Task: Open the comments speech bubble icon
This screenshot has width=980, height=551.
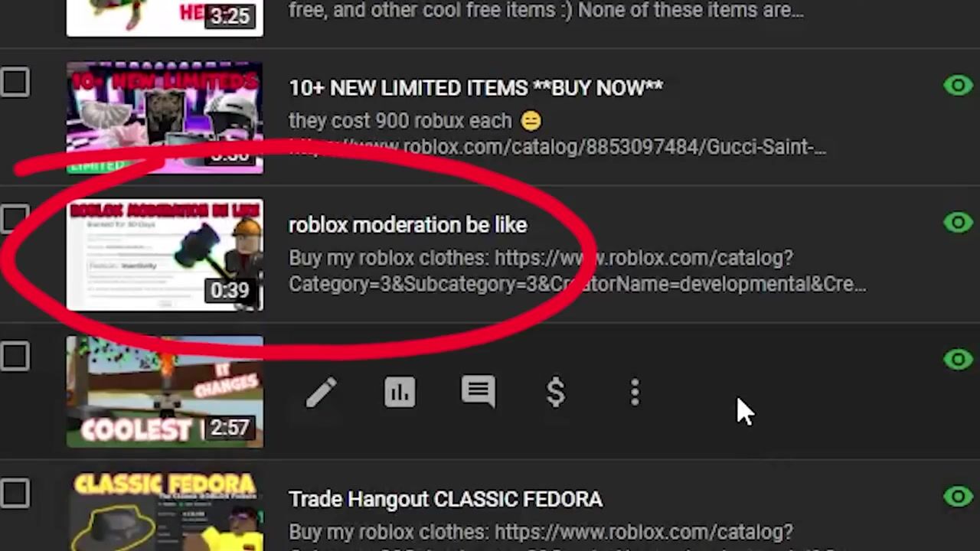Action: pyautogui.click(x=478, y=392)
